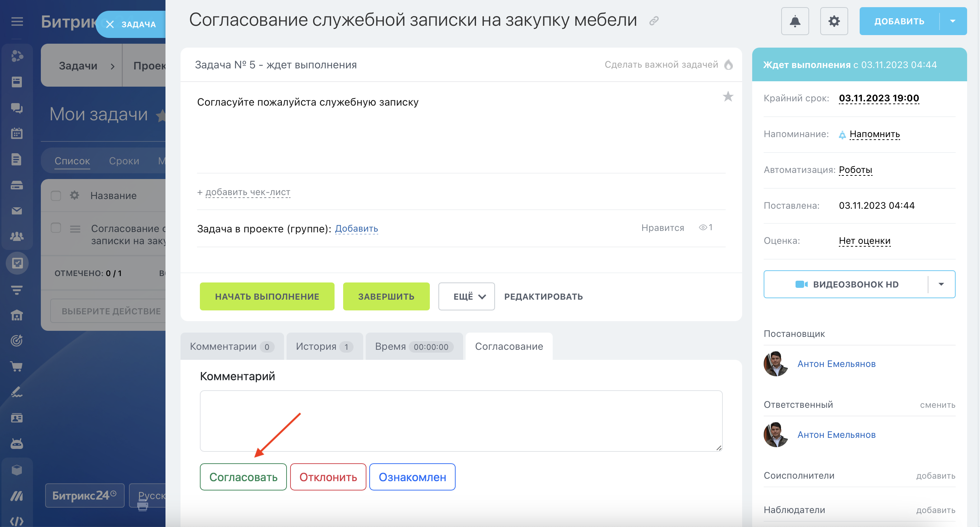Open the mail icon in sidebar
Image resolution: width=980 pixels, height=527 pixels.
[17, 211]
